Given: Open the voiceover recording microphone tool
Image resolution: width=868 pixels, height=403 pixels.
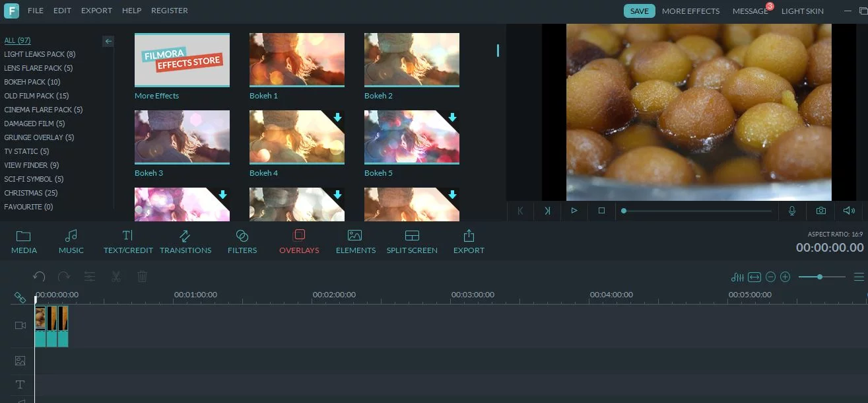Looking at the screenshot, I should tap(791, 211).
